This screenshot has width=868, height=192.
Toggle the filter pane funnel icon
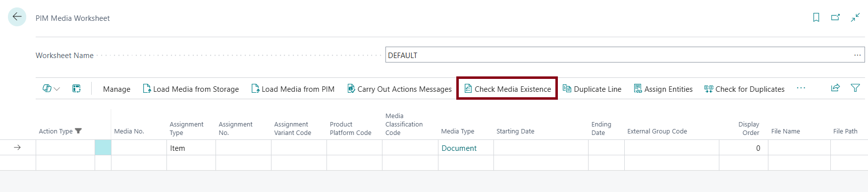tap(855, 88)
